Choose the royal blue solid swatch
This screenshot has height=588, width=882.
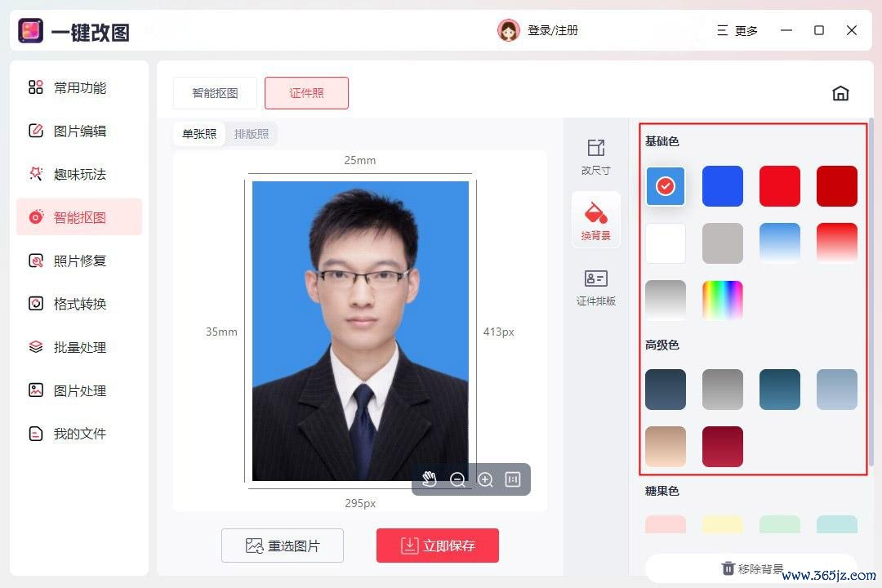click(723, 186)
